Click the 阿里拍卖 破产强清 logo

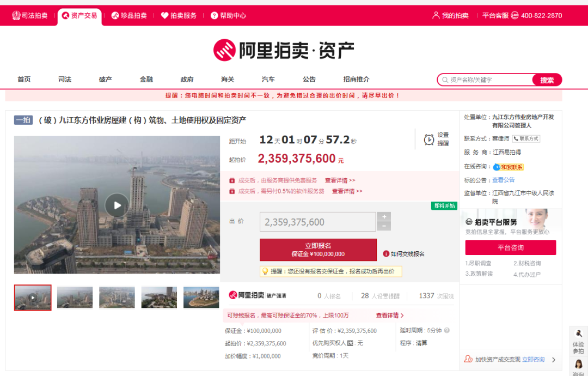[x=257, y=295]
